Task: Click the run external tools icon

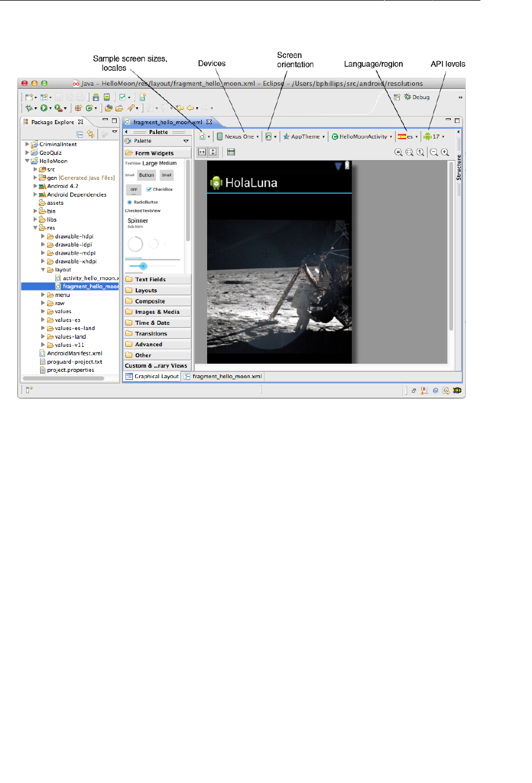Action: click(x=59, y=108)
